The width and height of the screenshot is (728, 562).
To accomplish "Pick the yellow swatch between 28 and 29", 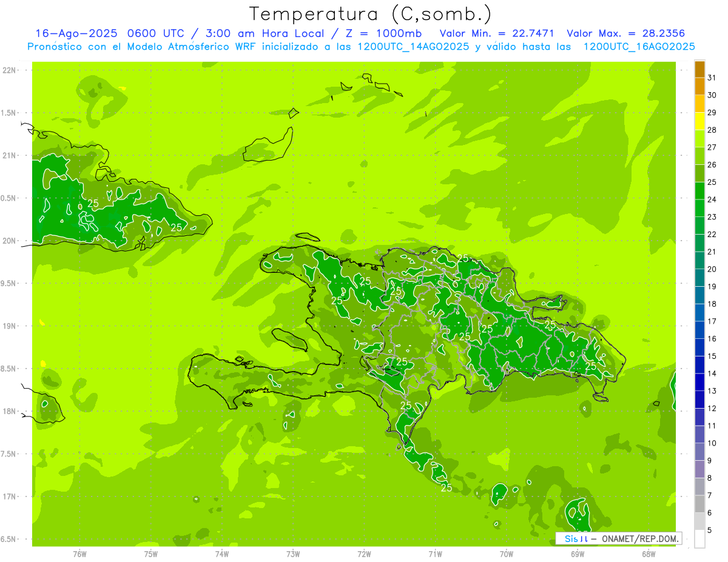I will (699, 121).
